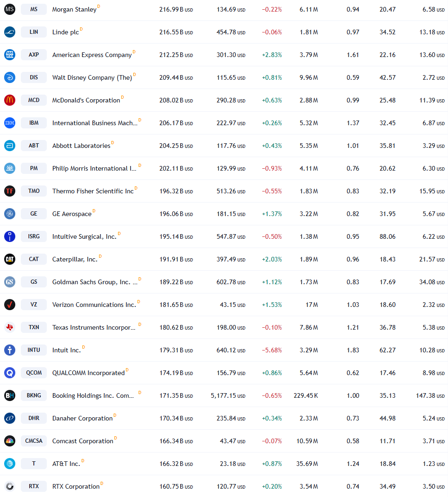The image size is (448, 497).
Task: Select Intuitive Surgical P/E value 88.06
Action: click(x=387, y=236)
